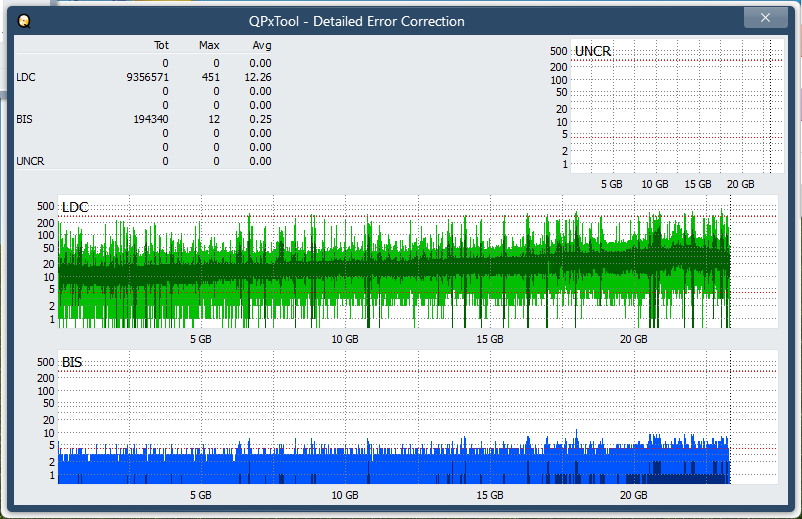Click the Avg column header

[x=260, y=45]
